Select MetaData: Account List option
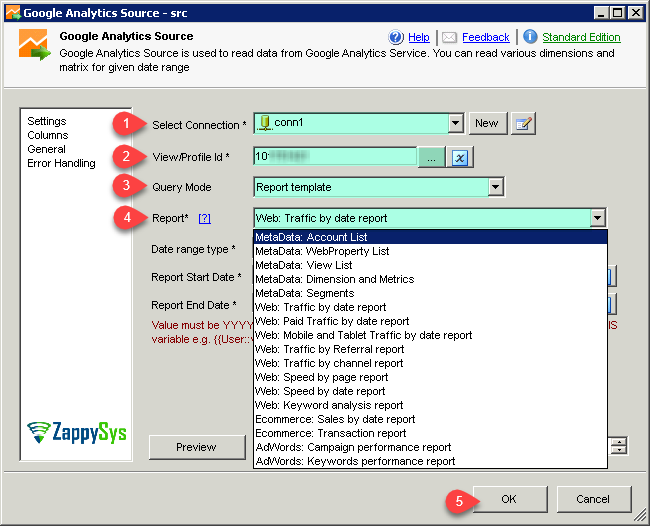This screenshot has width=650, height=526. point(430,237)
